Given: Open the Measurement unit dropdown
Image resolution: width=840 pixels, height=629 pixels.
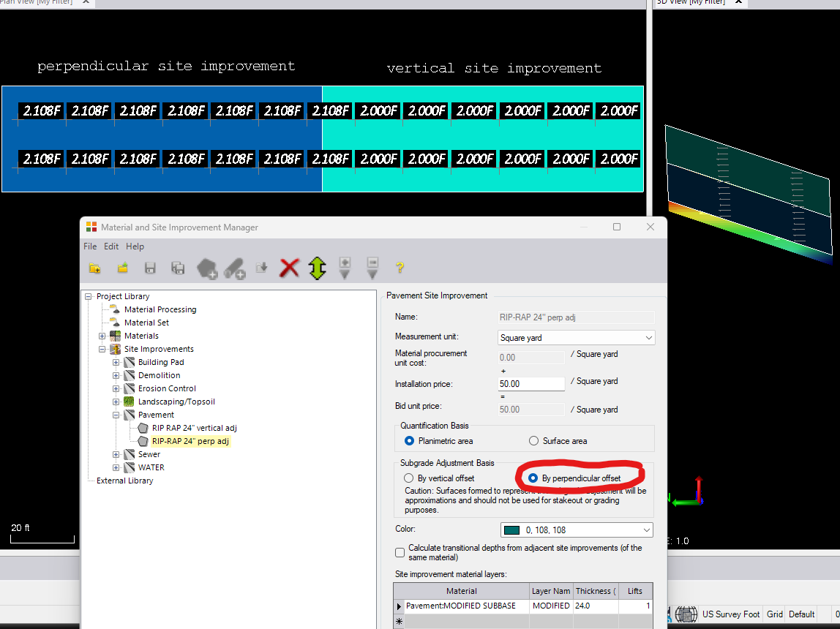Looking at the screenshot, I should point(576,338).
